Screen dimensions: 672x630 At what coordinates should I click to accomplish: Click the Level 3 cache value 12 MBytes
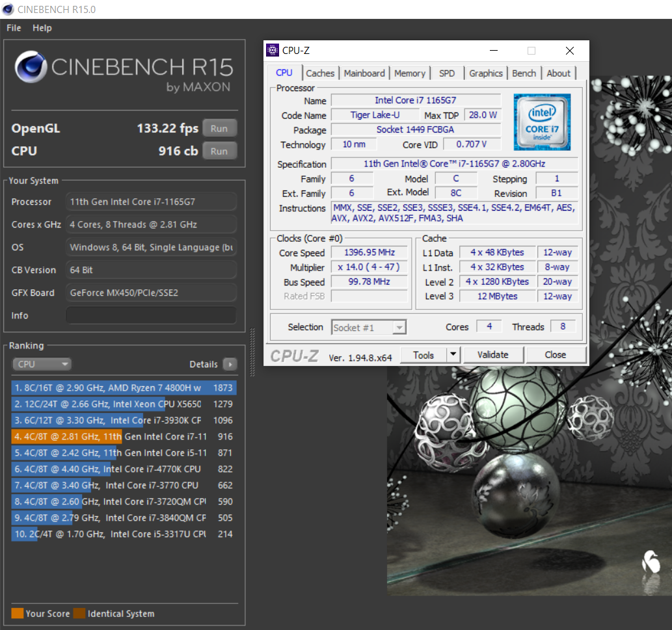pos(498,296)
